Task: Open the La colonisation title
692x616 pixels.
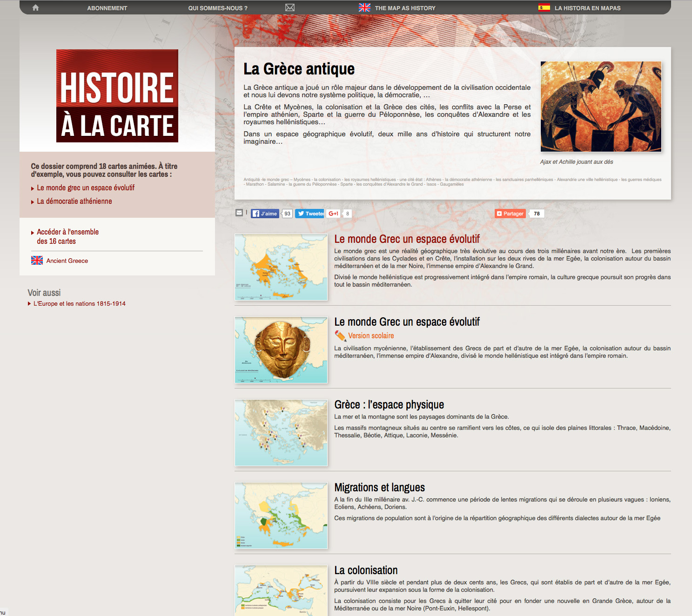Action: click(366, 570)
